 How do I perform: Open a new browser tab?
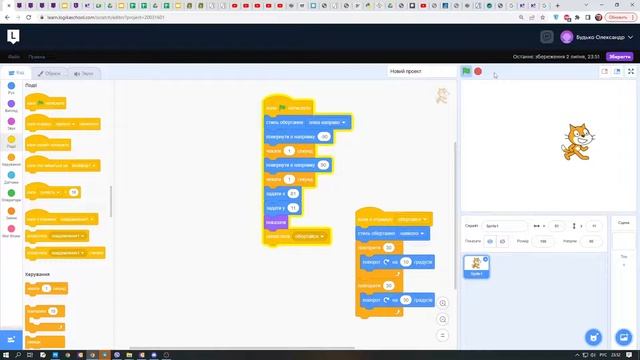click(x=558, y=6)
